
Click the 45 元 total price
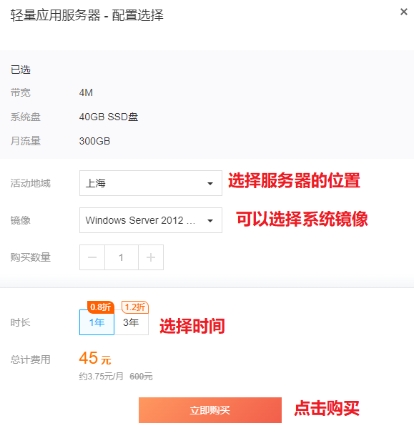[95, 358]
